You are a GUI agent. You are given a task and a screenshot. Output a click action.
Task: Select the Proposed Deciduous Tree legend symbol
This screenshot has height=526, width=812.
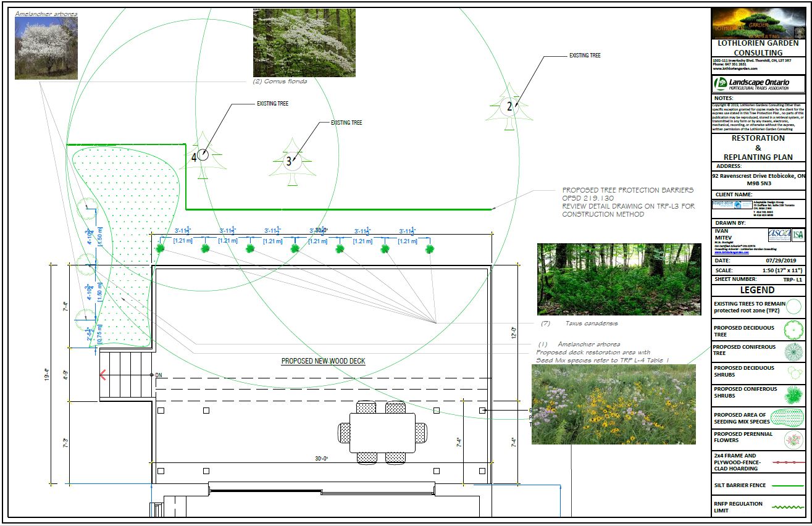pyautogui.click(x=793, y=330)
